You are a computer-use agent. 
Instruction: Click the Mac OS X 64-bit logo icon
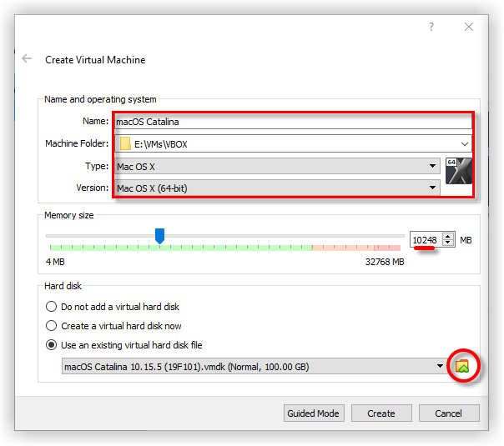tap(458, 171)
